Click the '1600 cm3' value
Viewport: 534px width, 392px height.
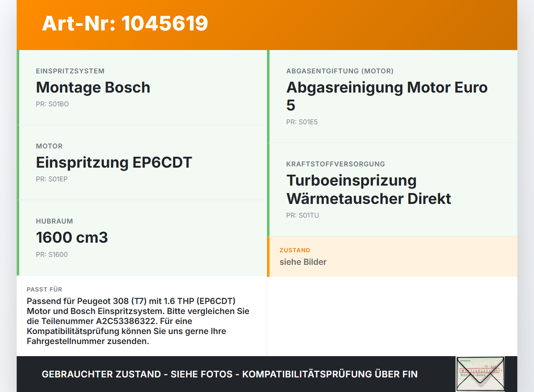tap(72, 237)
